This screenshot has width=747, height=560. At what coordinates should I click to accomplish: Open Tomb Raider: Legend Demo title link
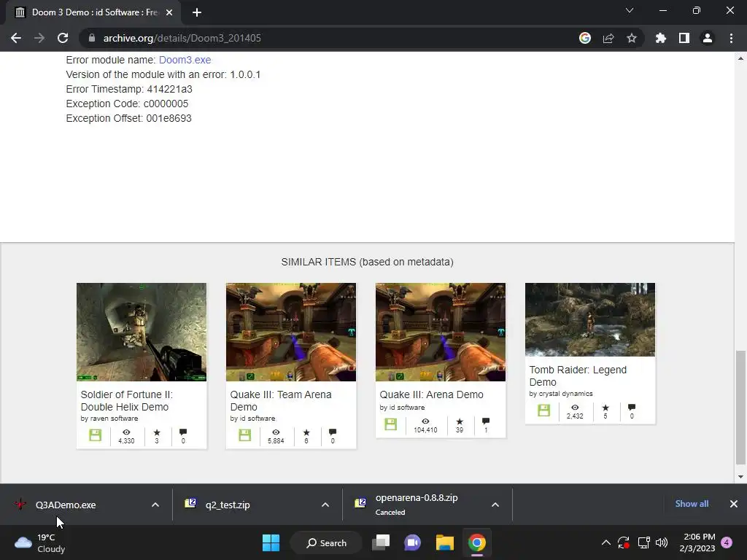click(578, 376)
